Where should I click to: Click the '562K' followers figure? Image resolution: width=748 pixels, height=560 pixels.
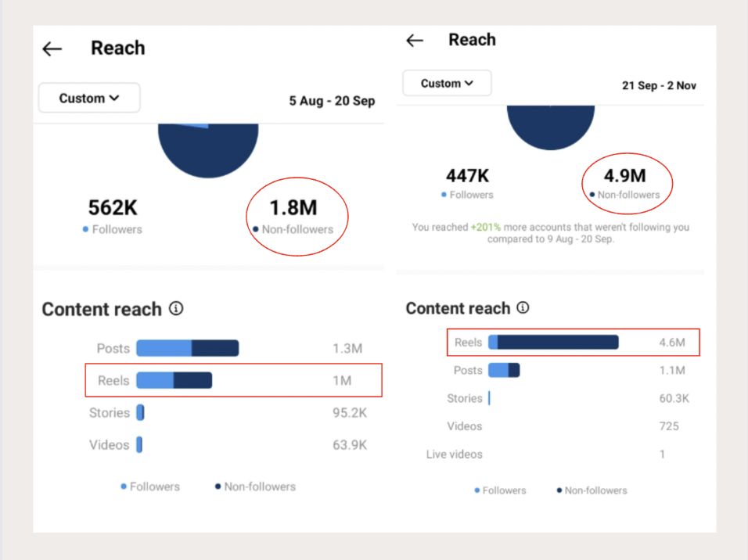point(113,207)
